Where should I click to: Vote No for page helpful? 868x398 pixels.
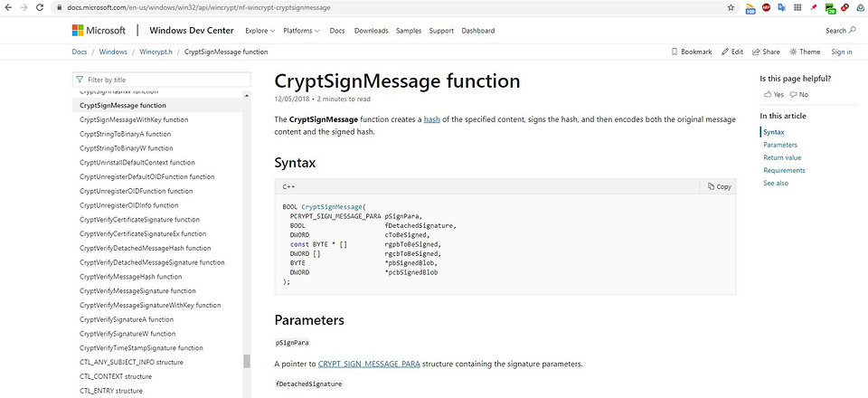798,94
